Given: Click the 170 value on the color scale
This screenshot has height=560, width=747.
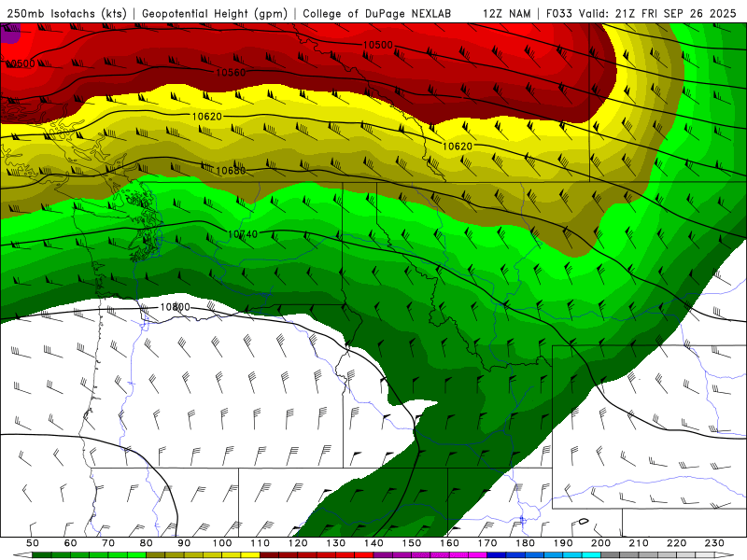Looking at the screenshot, I should (x=487, y=543).
